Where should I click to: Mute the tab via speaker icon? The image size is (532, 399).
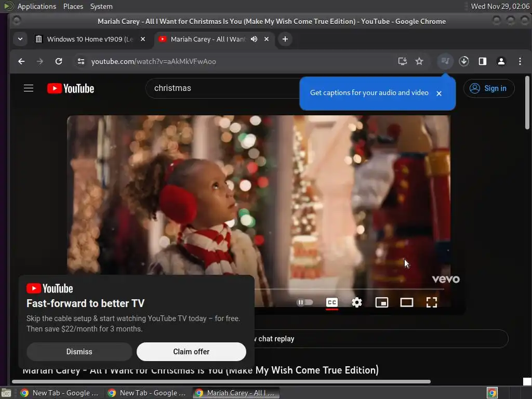254,39
